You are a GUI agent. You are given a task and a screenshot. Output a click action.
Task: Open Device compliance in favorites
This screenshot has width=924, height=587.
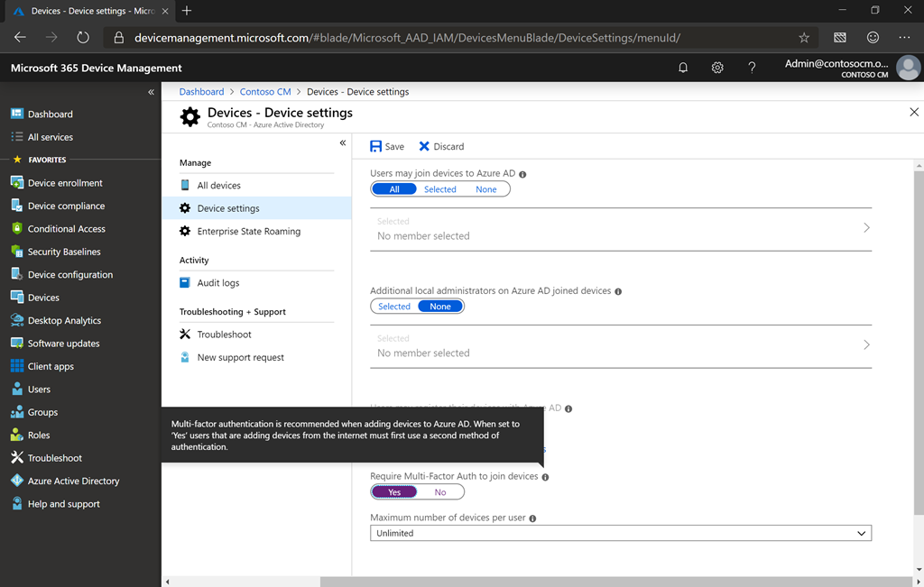pos(66,206)
